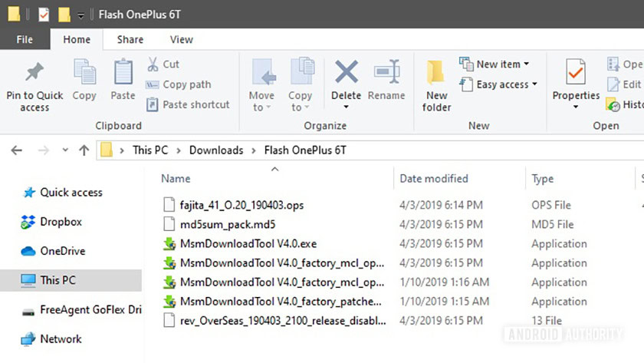Click the MD5 File type cell
This screenshot has height=363, width=644.
point(553,224)
